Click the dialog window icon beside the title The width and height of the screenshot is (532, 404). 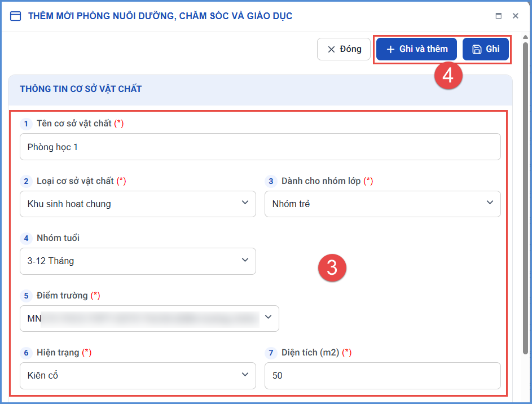click(x=16, y=16)
